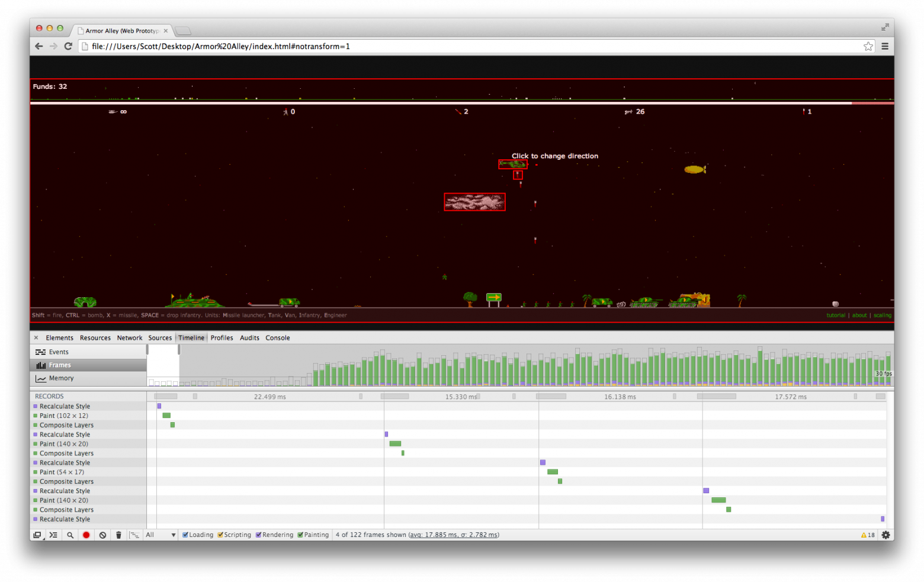Click the 16.138 ms frame header

(620, 397)
